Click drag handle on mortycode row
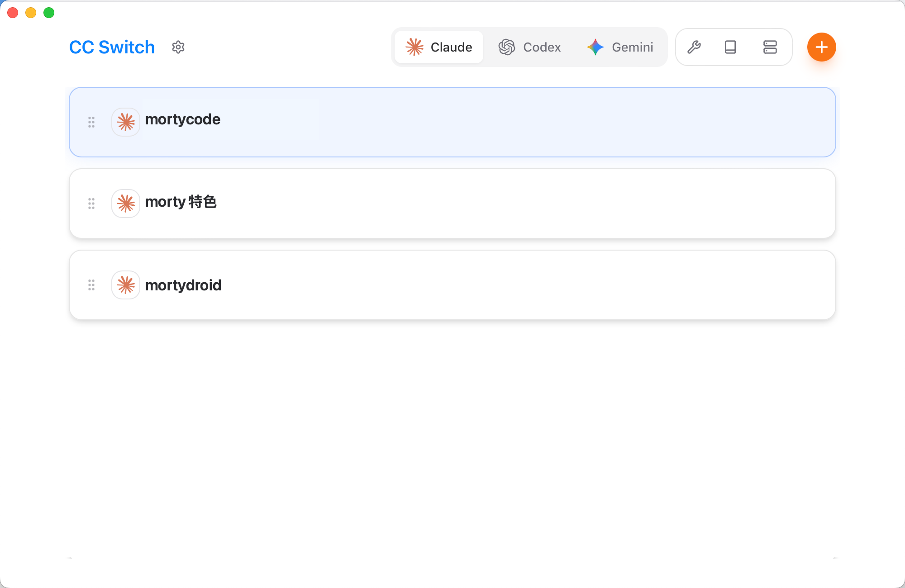This screenshot has height=588, width=905. click(91, 122)
